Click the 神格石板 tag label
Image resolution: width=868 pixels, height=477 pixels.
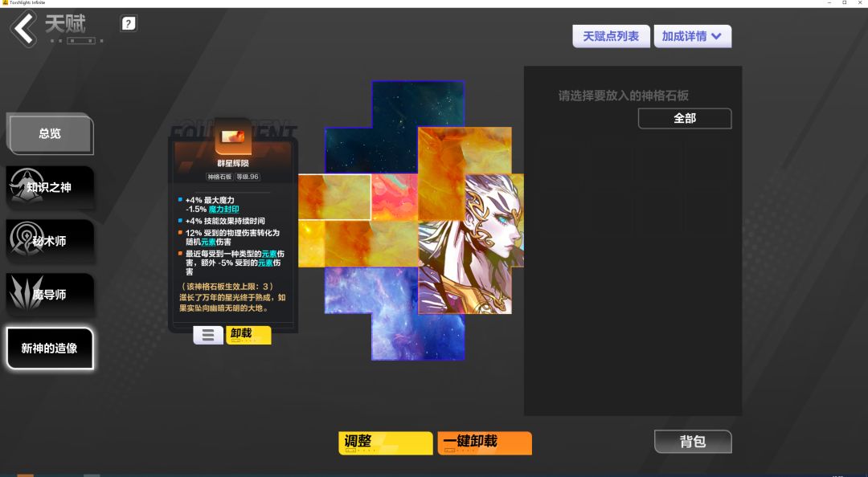click(x=219, y=177)
